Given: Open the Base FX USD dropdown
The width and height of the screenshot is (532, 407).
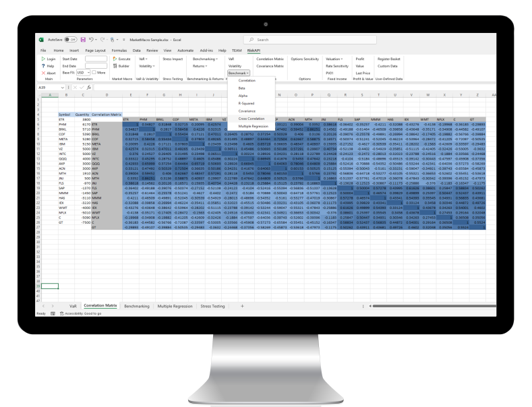Looking at the screenshot, I should coord(83,73).
